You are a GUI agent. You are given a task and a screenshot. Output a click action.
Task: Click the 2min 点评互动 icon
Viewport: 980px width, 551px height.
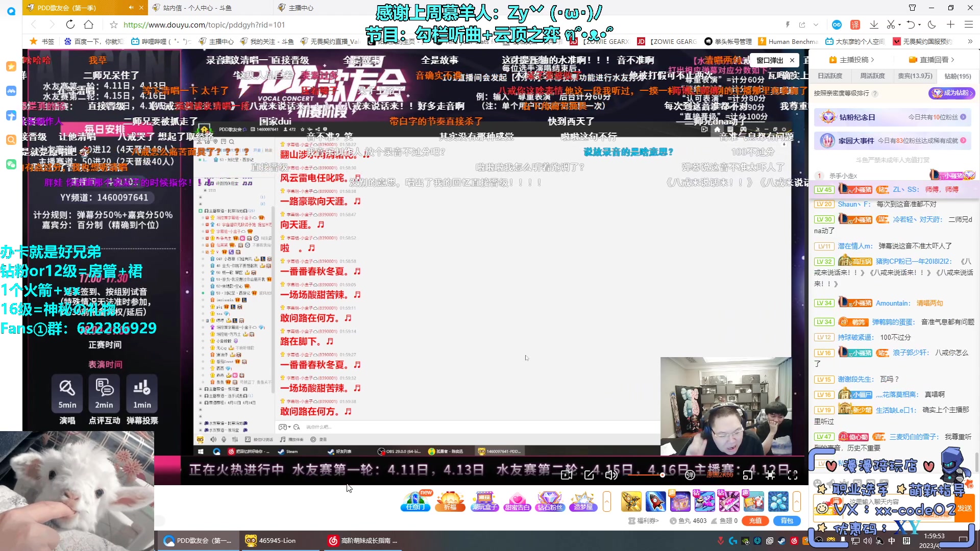104,393
